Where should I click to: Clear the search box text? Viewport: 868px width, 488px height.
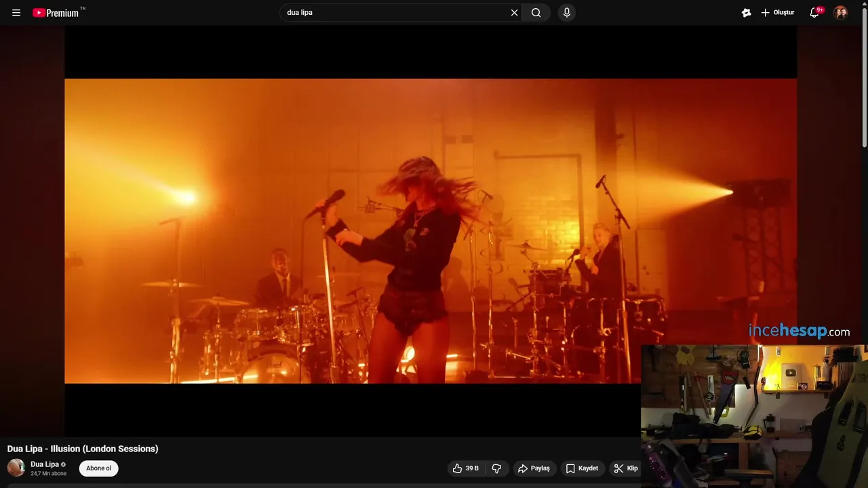514,12
